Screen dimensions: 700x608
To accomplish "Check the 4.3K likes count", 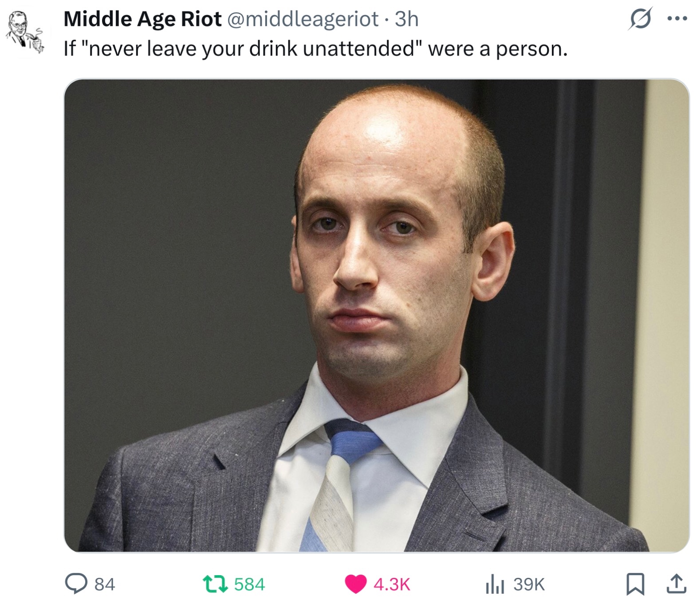I will [392, 584].
